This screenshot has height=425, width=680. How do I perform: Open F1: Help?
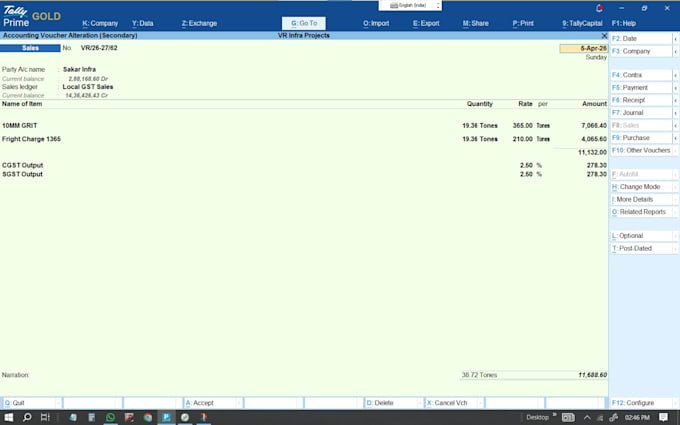coord(624,23)
